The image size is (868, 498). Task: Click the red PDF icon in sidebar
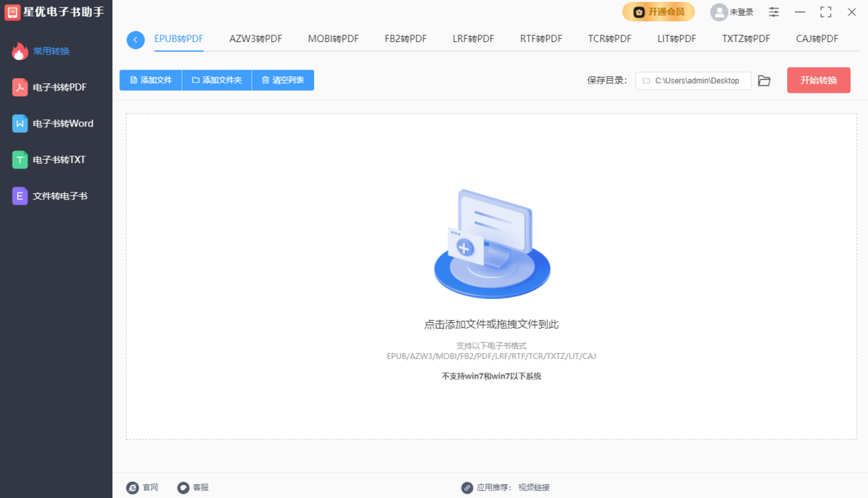point(20,87)
